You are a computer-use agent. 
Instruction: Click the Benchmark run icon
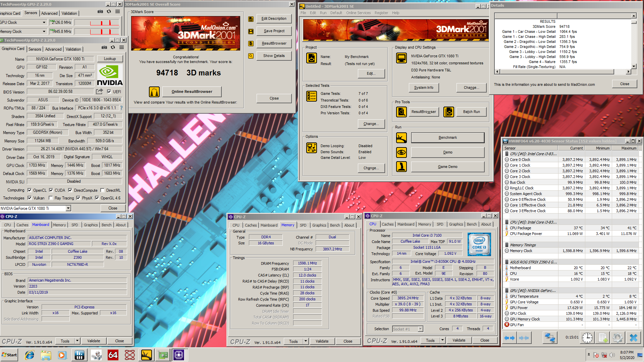401,138
